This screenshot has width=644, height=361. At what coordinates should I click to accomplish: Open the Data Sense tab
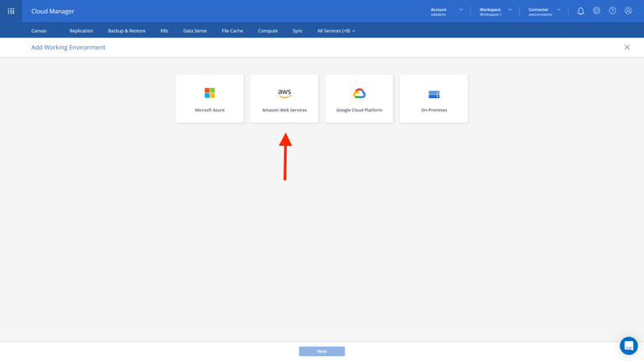click(x=195, y=31)
